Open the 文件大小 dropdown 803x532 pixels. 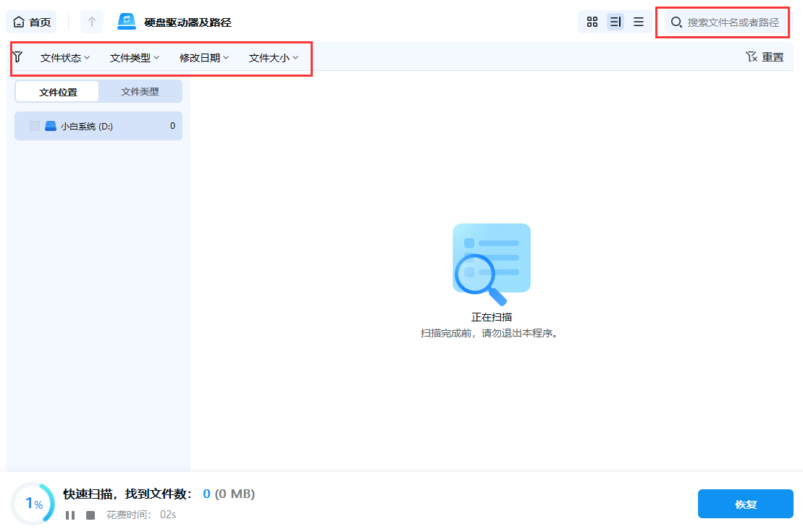click(271, 56)
